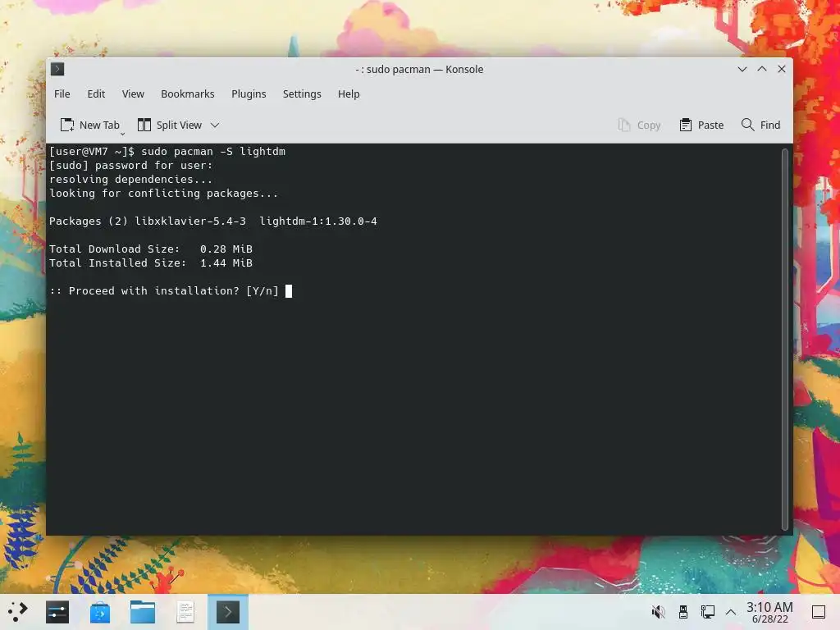Click the terminal vertical scrollbar
Image resolution: width=840 pixels, height=630 pixels.
click(x=785, y=339)
